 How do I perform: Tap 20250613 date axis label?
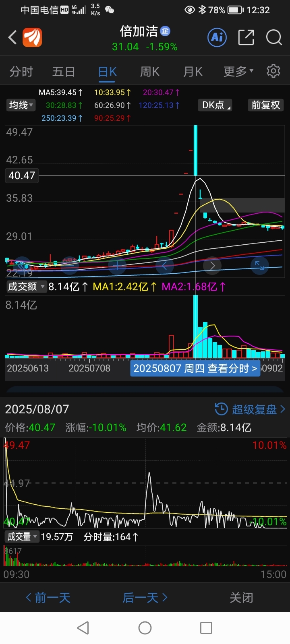click(28, 368)
